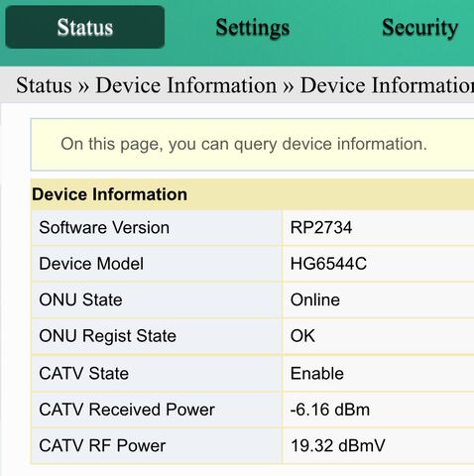This screenshot has width=474, height=476.
Task: Click the ONU State label
Action: pos(80,299)
